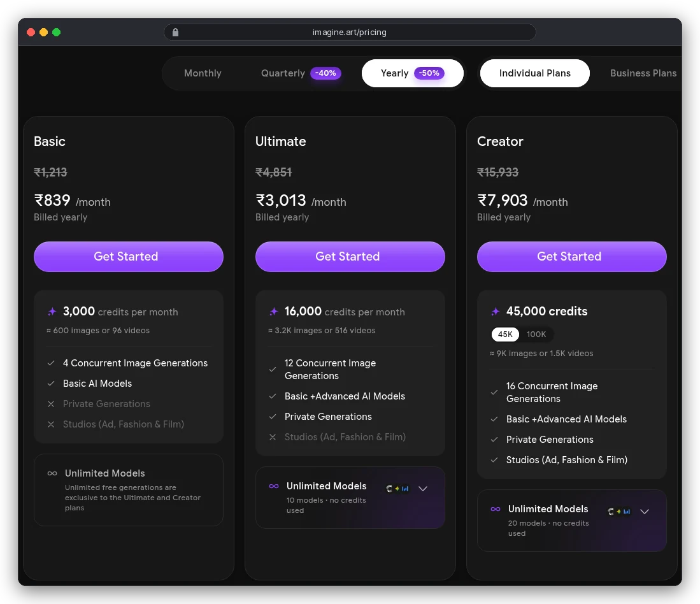This screenshot has width=700, height=604.
Task: Click the X beside Ultimate plan Studios
Action: point(273,437)
